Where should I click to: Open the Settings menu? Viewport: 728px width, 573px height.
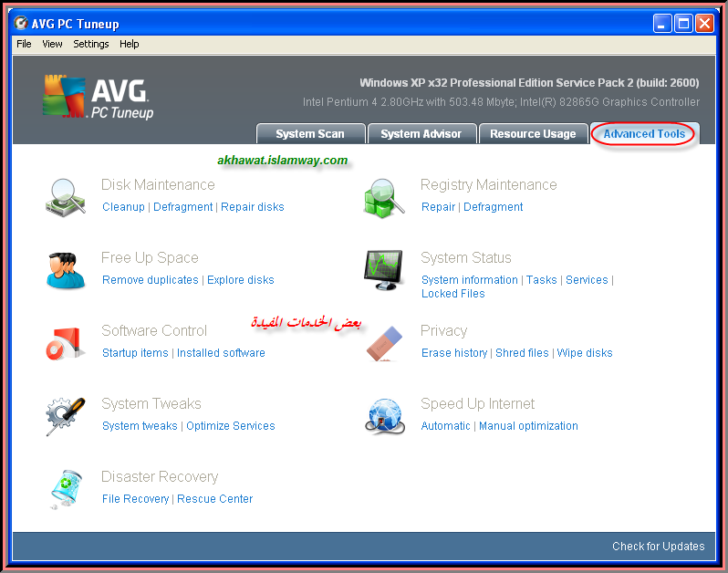[91, 44]
